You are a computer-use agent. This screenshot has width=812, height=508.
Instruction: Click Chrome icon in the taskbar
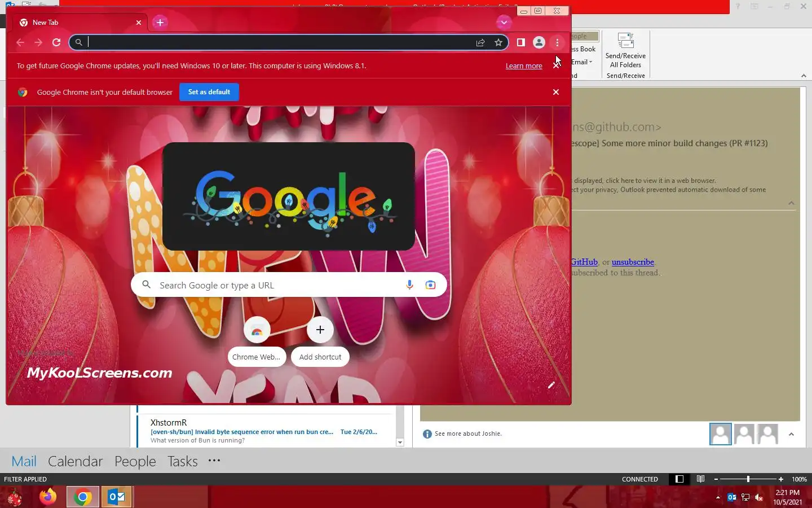coord(83,497)
